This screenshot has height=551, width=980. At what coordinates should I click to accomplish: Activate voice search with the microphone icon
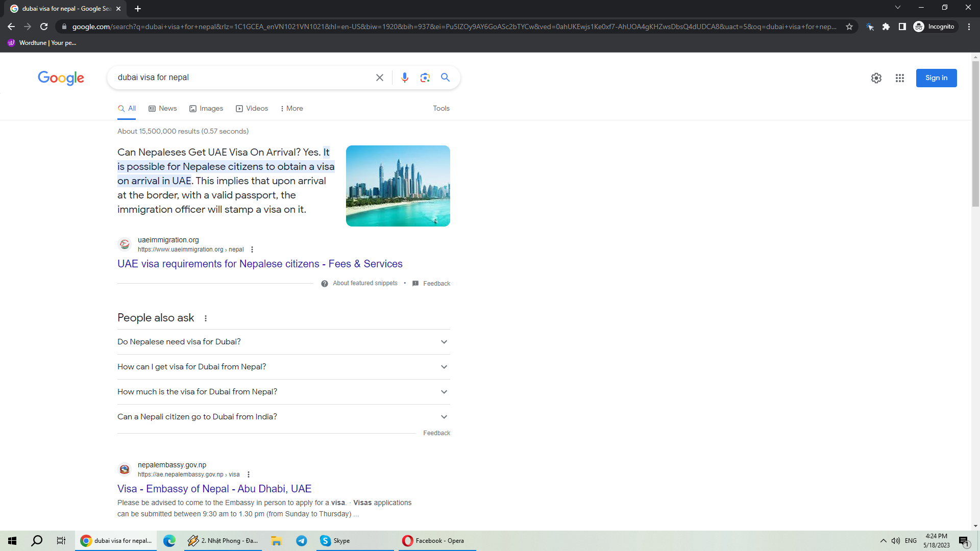(405, 78)
